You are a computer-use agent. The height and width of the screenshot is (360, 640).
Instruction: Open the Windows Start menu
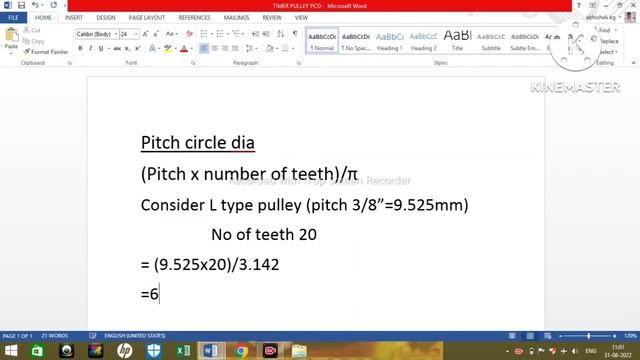click(x=11, y=351)
